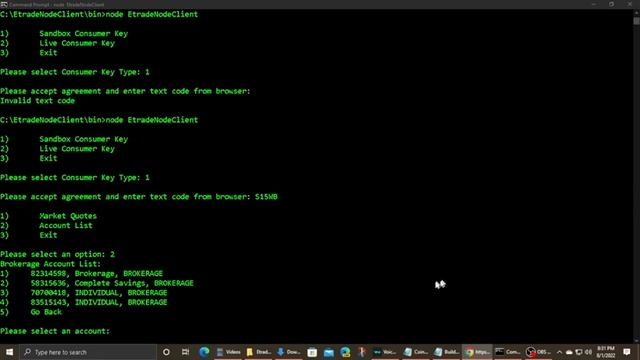Click the console vertical scrollbar thumb
The height and width of the screenshot is (360, 640).
coord(636,20)
